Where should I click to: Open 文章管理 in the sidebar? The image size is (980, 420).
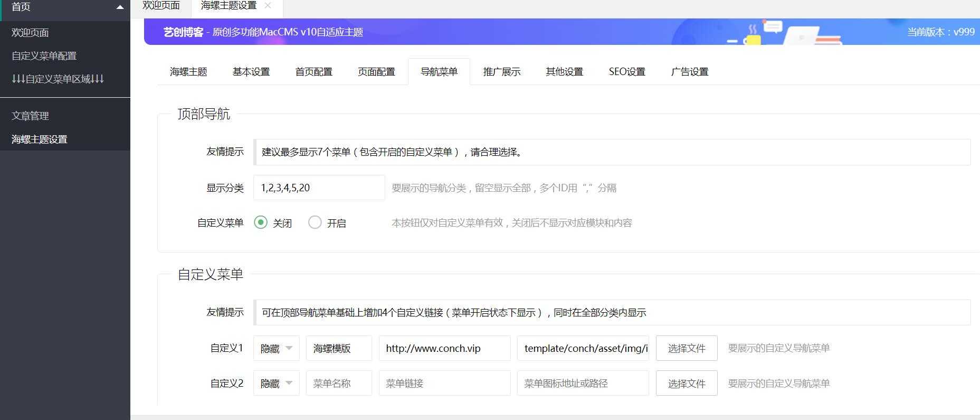tap(65, 116)
